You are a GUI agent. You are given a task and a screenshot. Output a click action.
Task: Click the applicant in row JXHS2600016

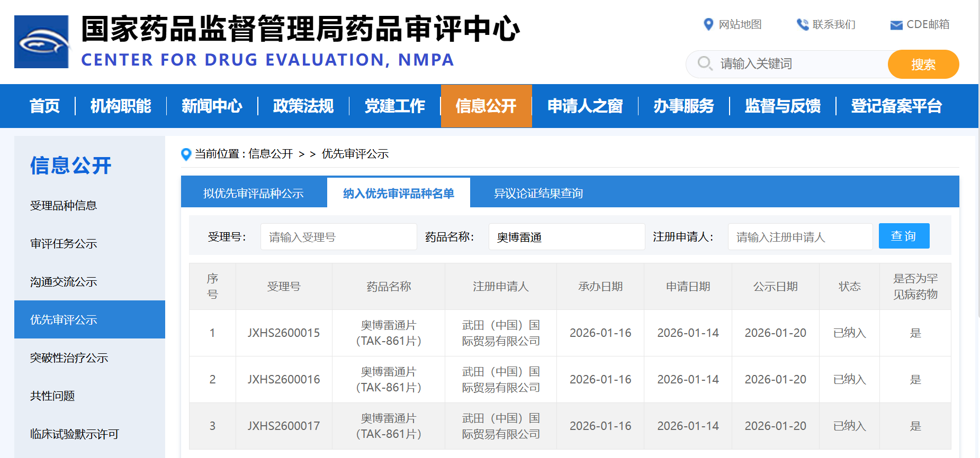pos(501,379)
